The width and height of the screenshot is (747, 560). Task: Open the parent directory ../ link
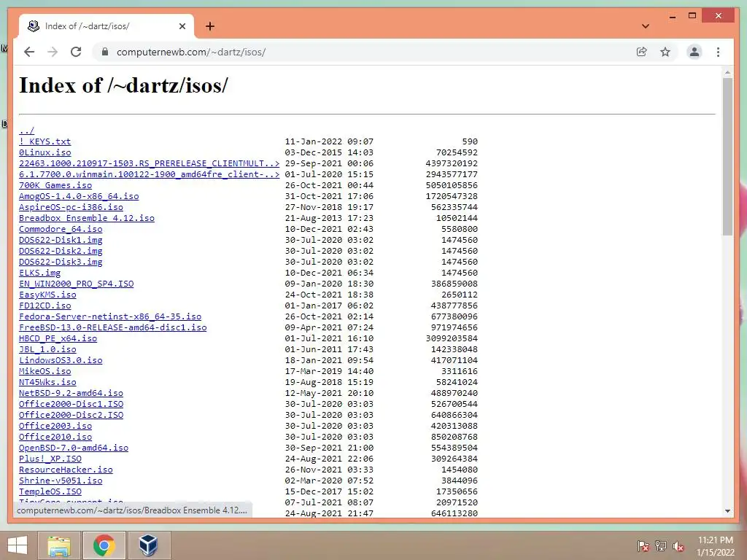tap(27, 131)
